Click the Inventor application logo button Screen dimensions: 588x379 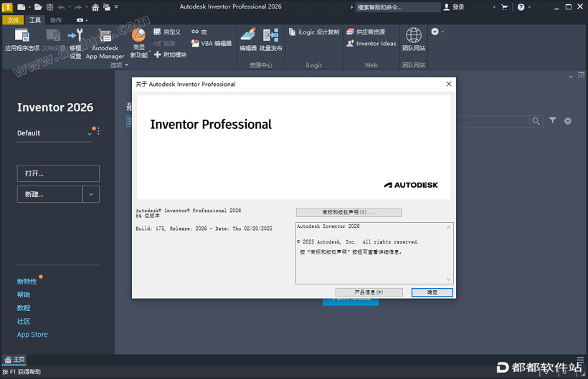coord(7,7)
